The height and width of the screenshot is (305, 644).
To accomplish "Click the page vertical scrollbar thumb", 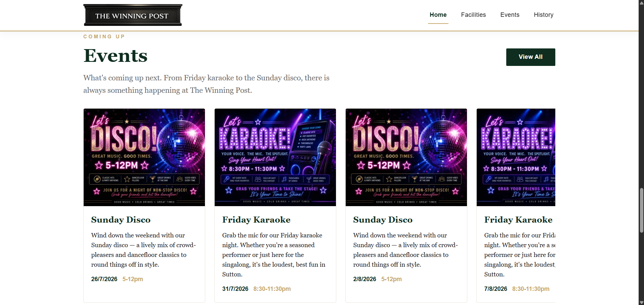I will tap(641, 210).
